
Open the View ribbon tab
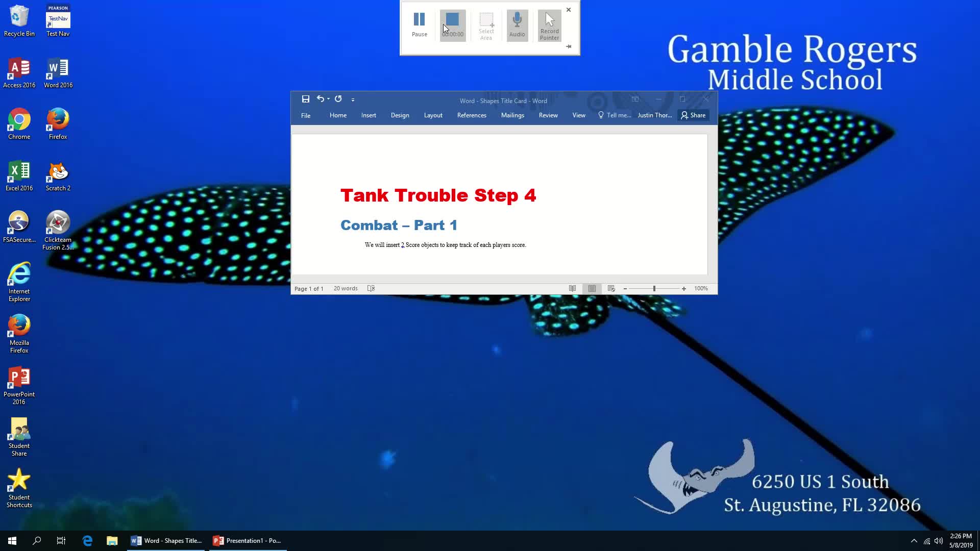click(x=579, y=115)
